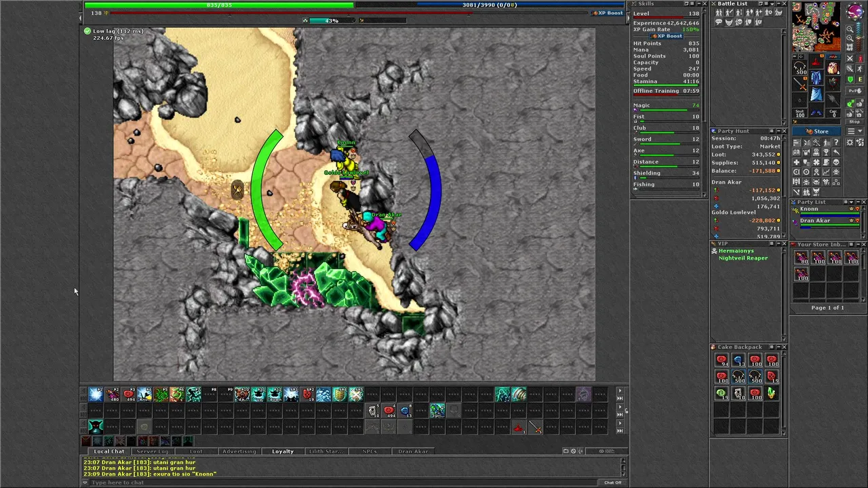Open the Lilith Star... chat tab
The height and width of the screenshot is (488, 868).
tap(325, 451)
